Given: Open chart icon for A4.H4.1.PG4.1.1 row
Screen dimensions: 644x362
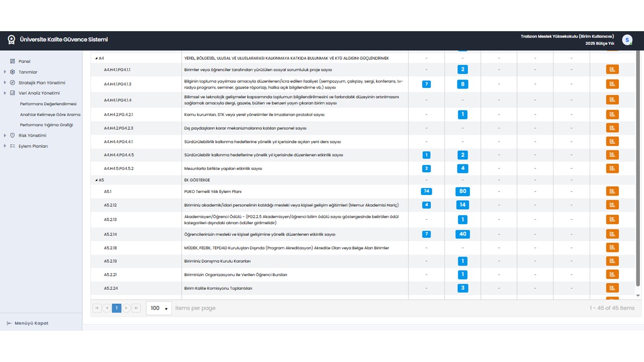Looking at the screenshot, I should point(612,69).
